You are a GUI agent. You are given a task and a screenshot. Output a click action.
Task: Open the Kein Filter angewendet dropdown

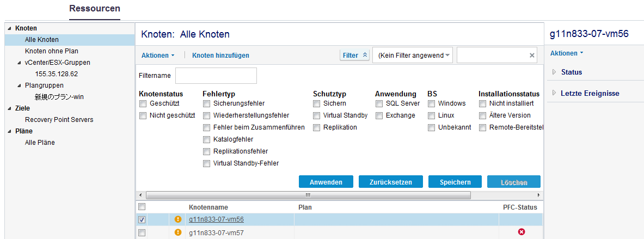(412, 55)
